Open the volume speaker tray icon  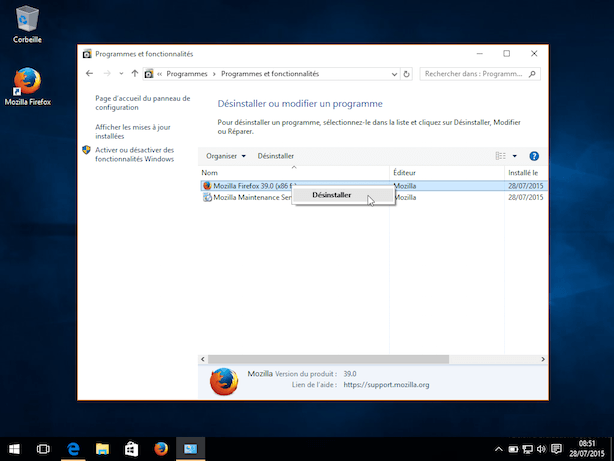[x=541, y=449]
